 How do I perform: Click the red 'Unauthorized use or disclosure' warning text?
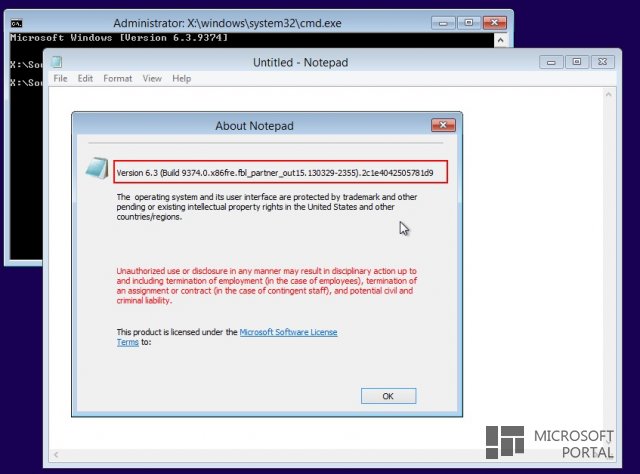[267, 286]
